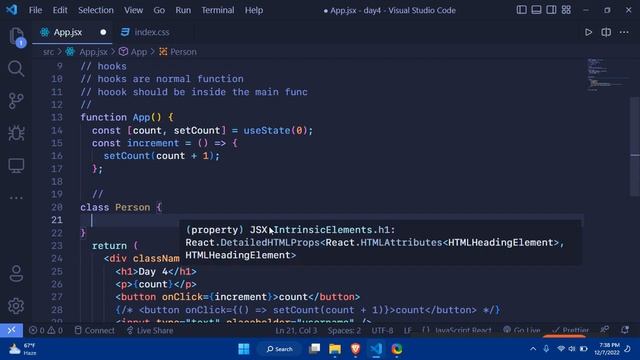
Task: Open the Terminal menu
Action: (x=218, y=10)
